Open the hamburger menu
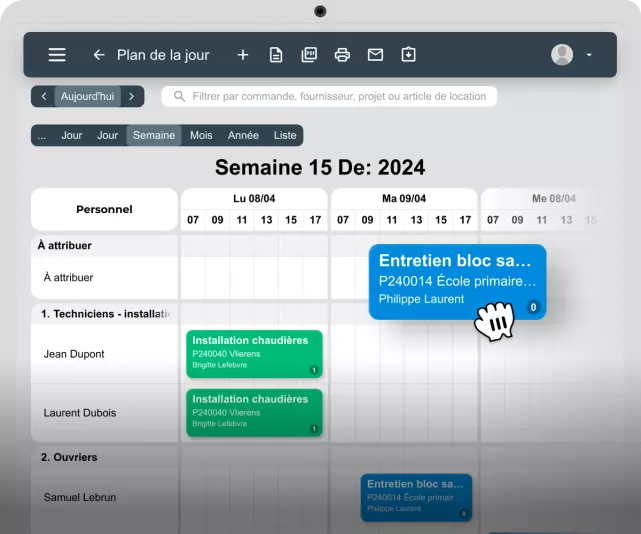The width and height of the screenshot is (641, 534). pyautogui.click(x=57, y=55)
